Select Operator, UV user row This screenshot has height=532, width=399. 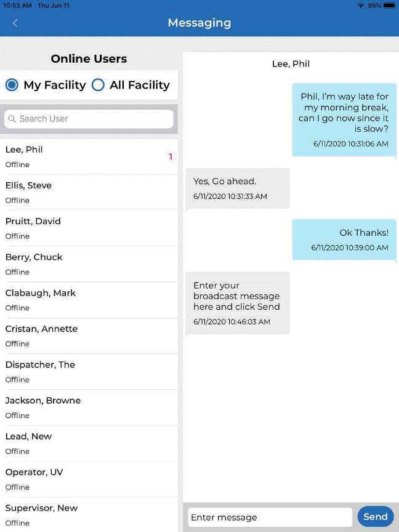89,479
